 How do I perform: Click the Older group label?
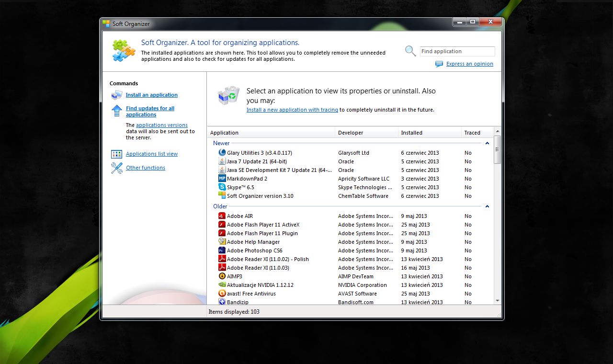tap(220, 206)
